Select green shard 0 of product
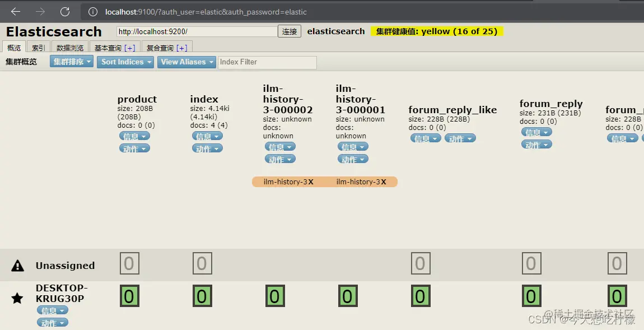The image size is (644, 330). click(x=129, y=296)
